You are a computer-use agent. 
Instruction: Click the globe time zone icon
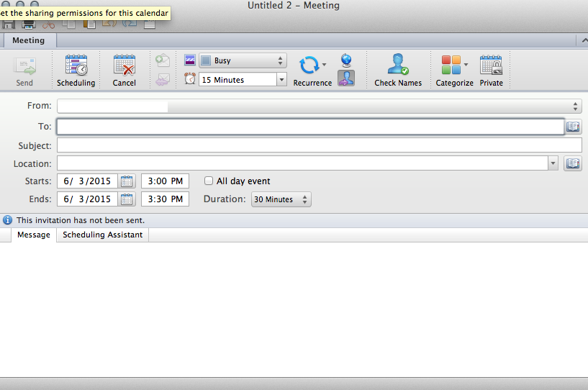point(346,60)
